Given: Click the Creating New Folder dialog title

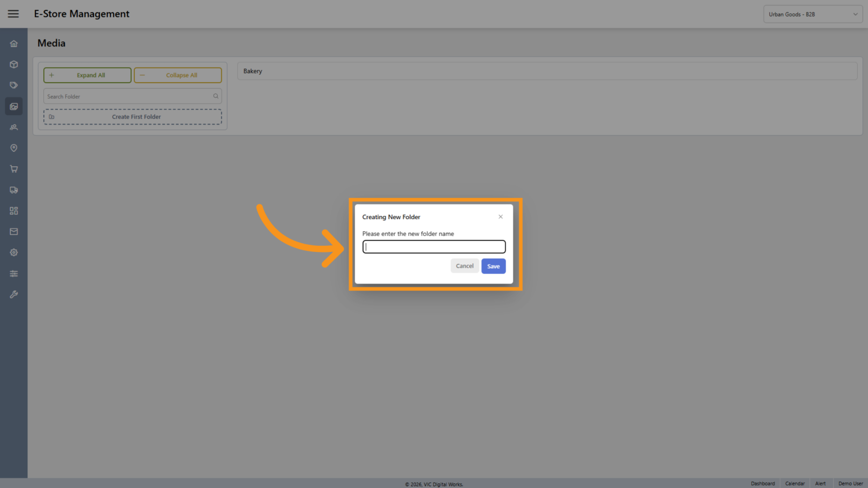Looking at the screenshot, I should coord(391,217).
